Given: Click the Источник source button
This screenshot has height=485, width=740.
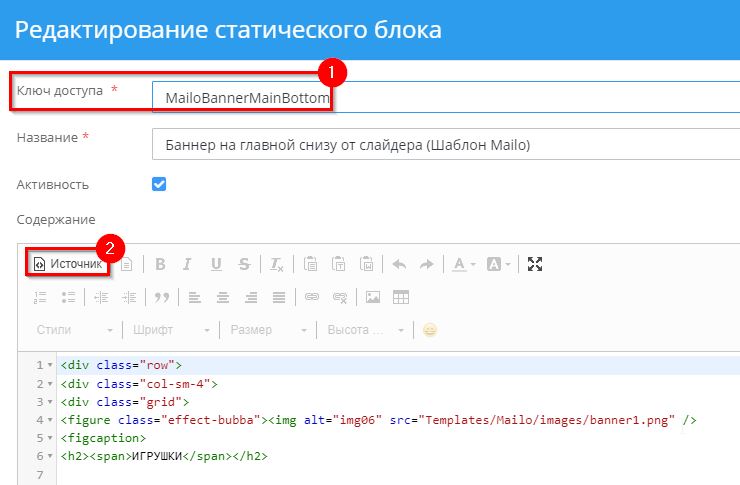Looking at the screenshot, I should pyautogui.click(x=67, y=264).
